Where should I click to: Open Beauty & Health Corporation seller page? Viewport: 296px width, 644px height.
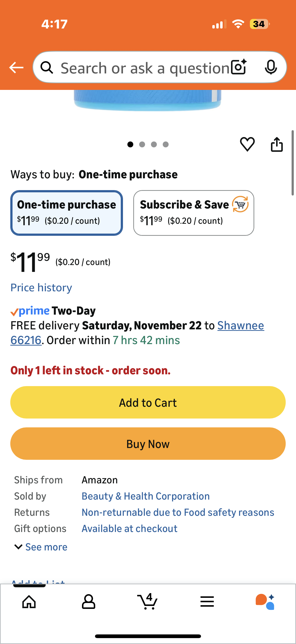point(146,496)
